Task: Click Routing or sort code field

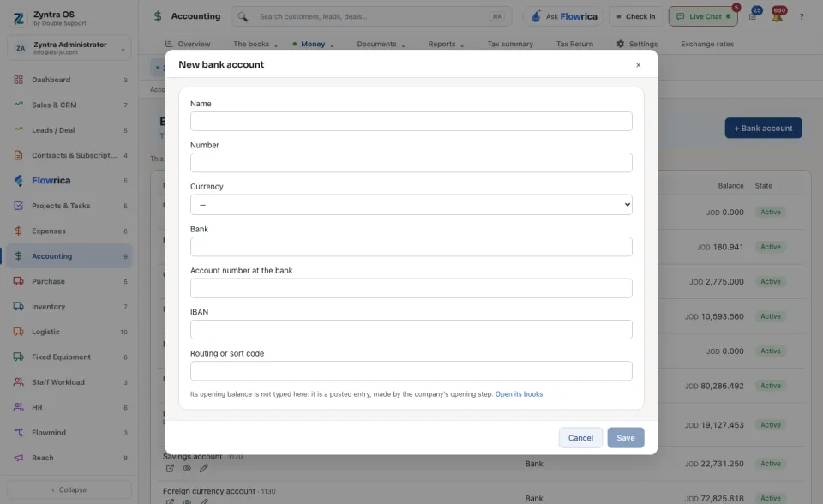Action: pyautogui.click(x=411, y=371)
